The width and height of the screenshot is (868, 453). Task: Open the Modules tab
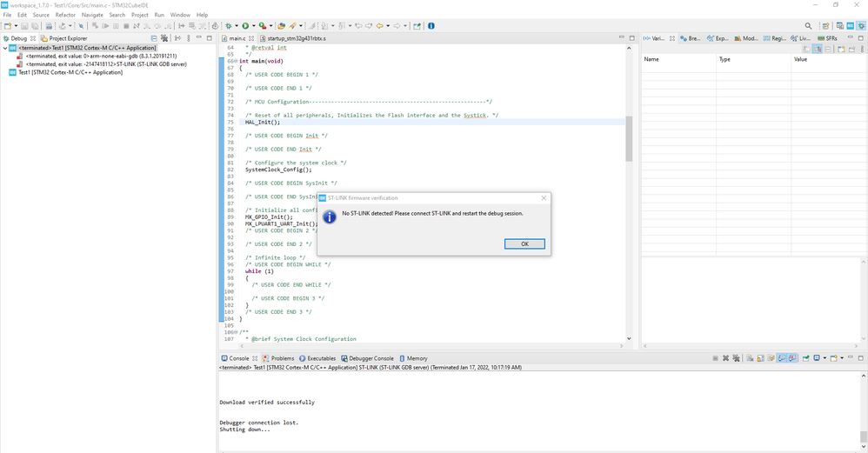pyautogui.click(x=745, y=38)
